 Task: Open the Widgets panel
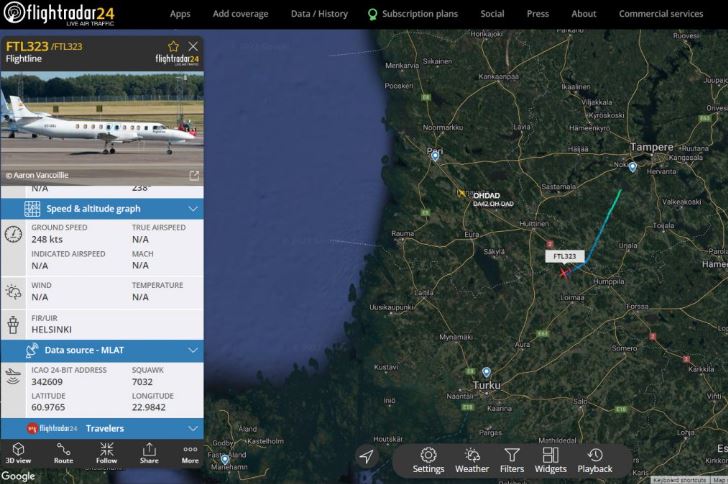(551, 460)
